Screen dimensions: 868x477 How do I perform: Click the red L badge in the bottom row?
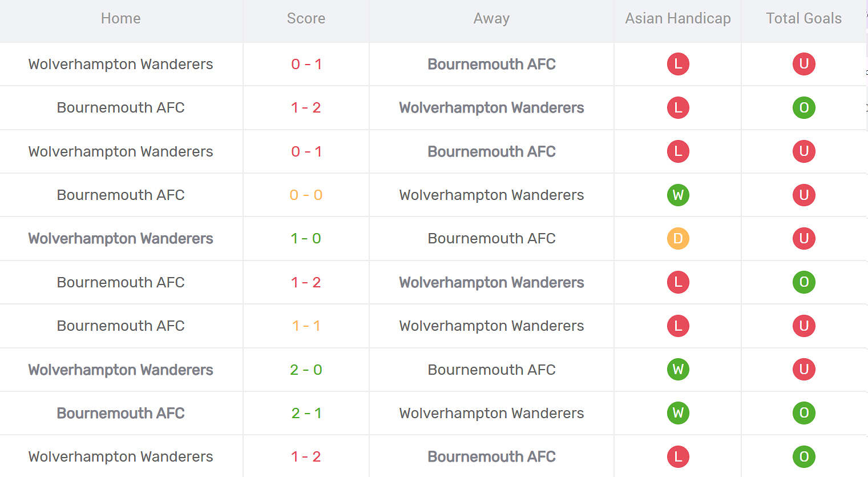coord(678,457)
